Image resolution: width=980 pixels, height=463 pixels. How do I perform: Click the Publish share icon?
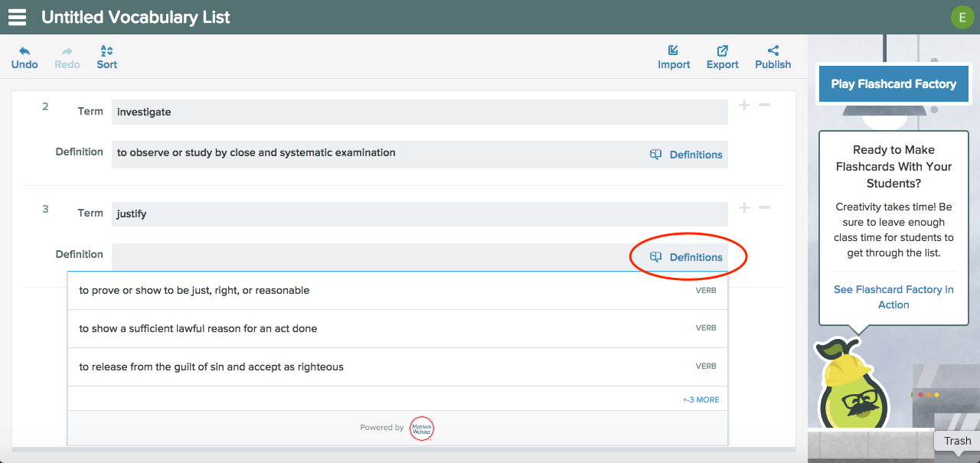[773, 51]
